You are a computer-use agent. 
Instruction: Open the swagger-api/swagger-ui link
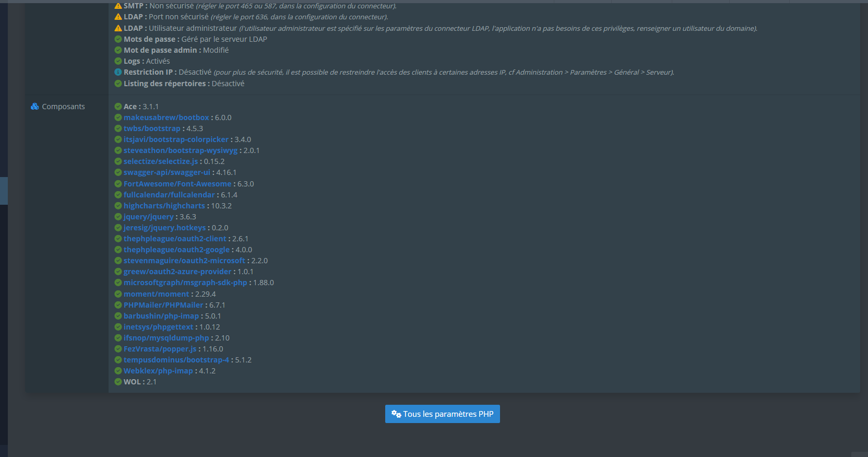[x=167, y=172]
